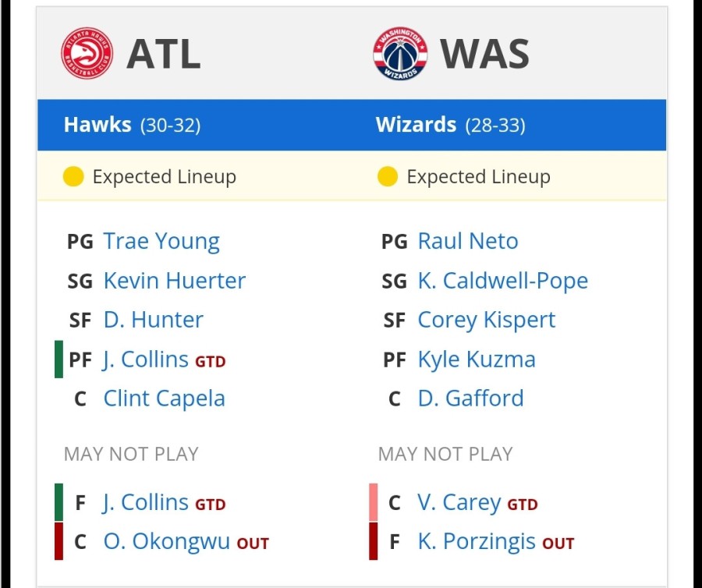Viewport: 702px width, 588px height.
Task: Open Trae Young's player page
Action: click(161, 242)
